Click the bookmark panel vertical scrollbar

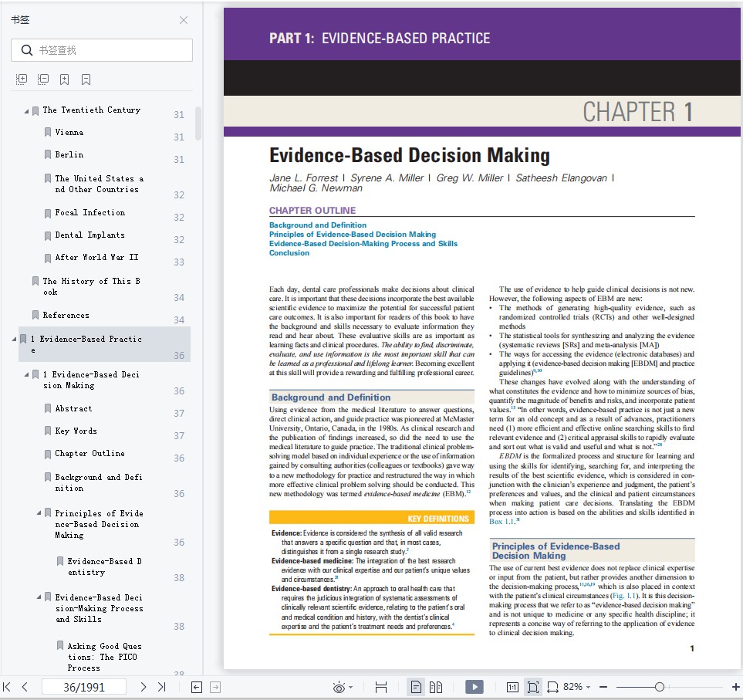[x=198, y=123]
